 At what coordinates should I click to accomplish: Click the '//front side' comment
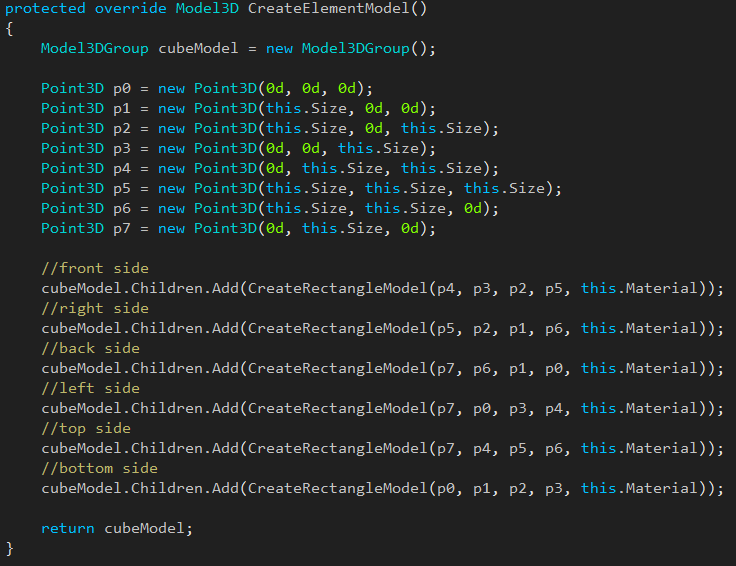point(95,268)
